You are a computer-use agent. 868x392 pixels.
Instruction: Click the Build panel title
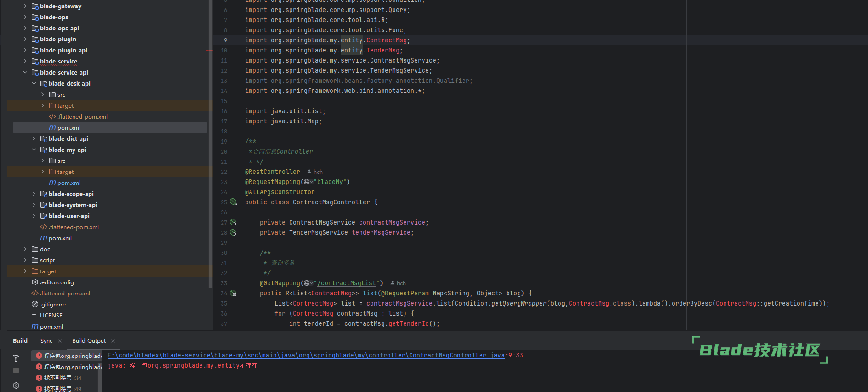click(20, 341)
